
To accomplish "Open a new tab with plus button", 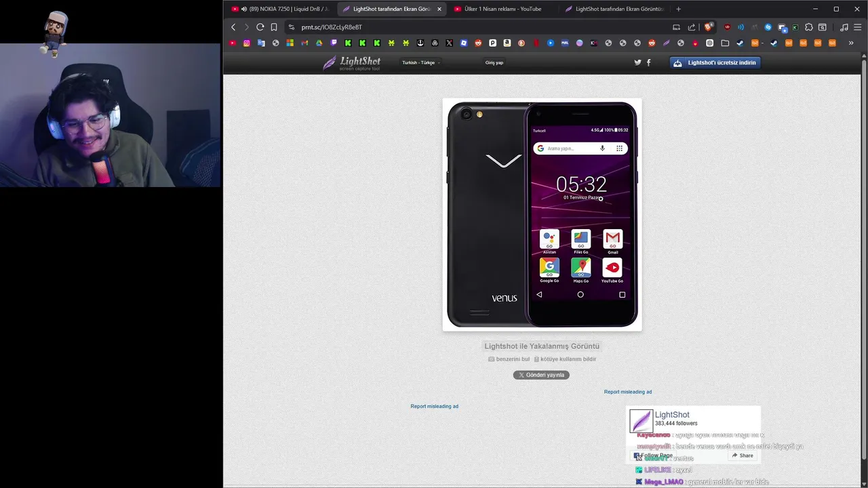I will [x=678, y=9].
